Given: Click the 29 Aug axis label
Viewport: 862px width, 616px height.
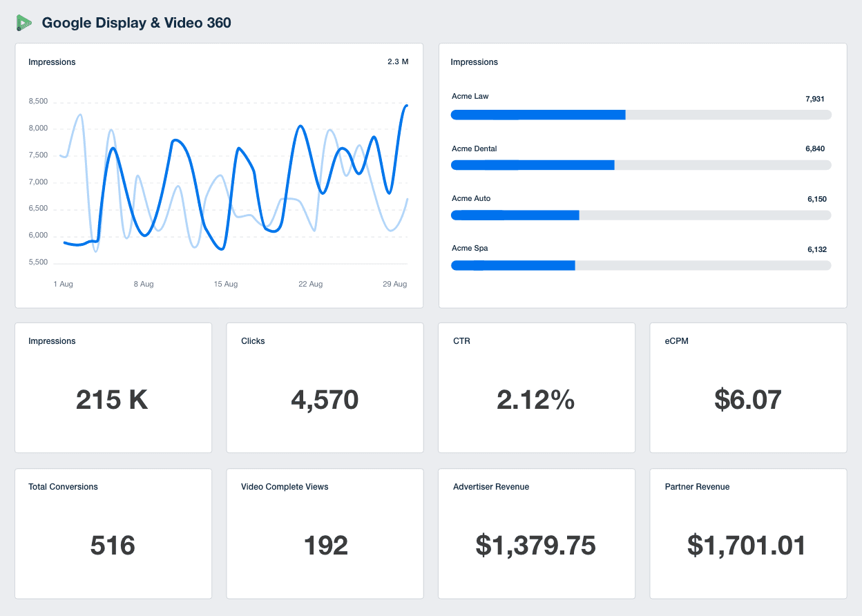Looking at the screenshot, I should (x=394, y=284).
